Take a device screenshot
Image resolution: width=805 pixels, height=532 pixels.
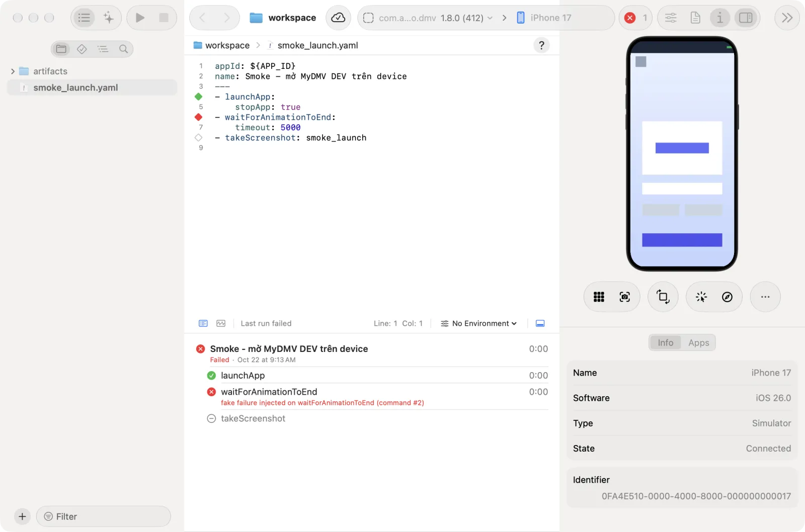(x=625, y=297)
